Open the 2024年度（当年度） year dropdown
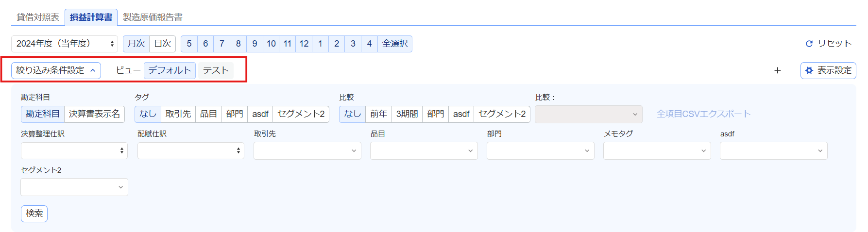Image resolution: width=868 pixels, height=232 pixels. (x=65, y=44)
